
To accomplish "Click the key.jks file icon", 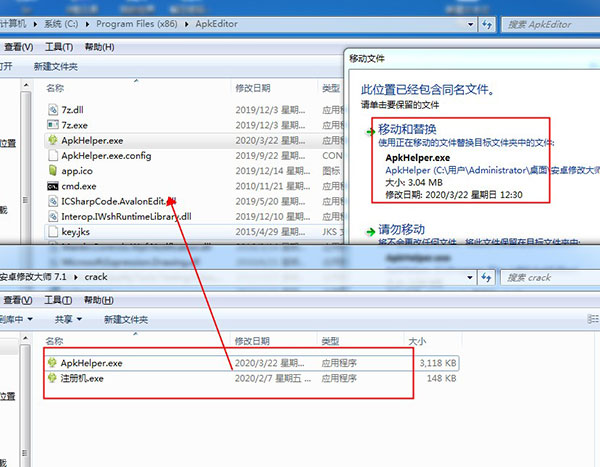I will (52, 232).
